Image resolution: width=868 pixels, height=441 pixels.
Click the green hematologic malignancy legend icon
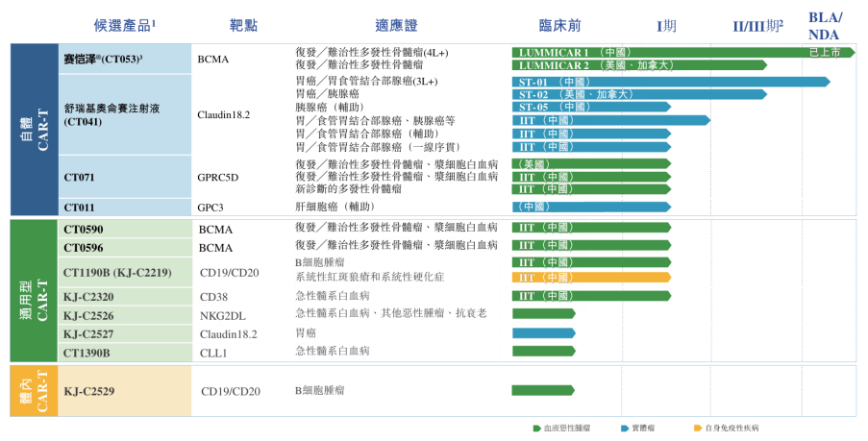point(536,428)
